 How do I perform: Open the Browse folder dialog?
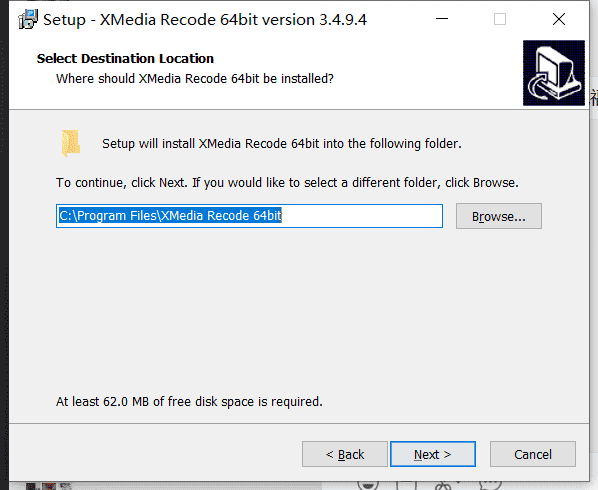498,216
